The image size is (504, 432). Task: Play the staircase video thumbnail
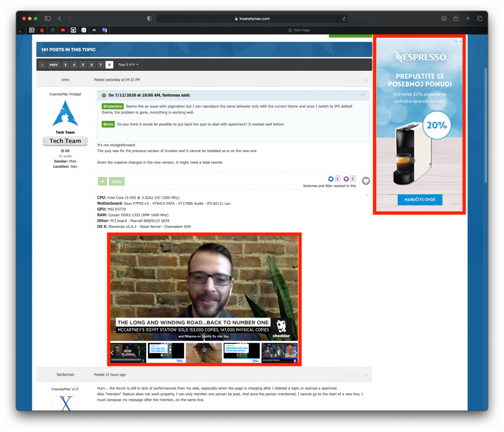pos(204,353)
